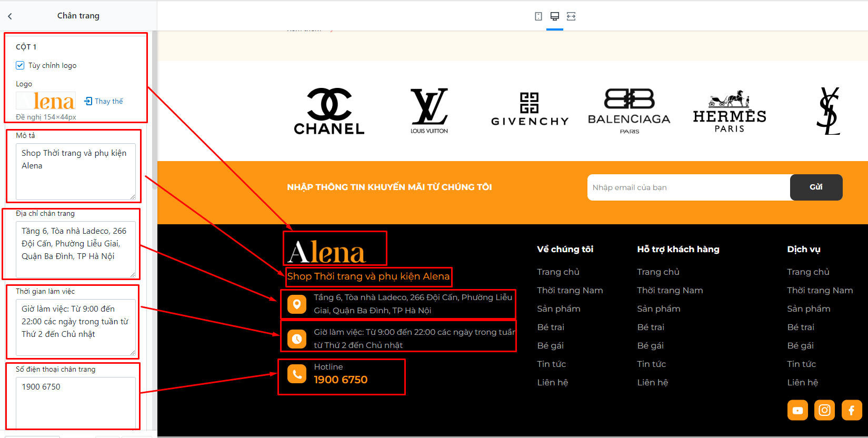Toggle the Tùy chỉnh logo checkbox
868x438 pixels.
pyautogui.click(x=20, y=65)
